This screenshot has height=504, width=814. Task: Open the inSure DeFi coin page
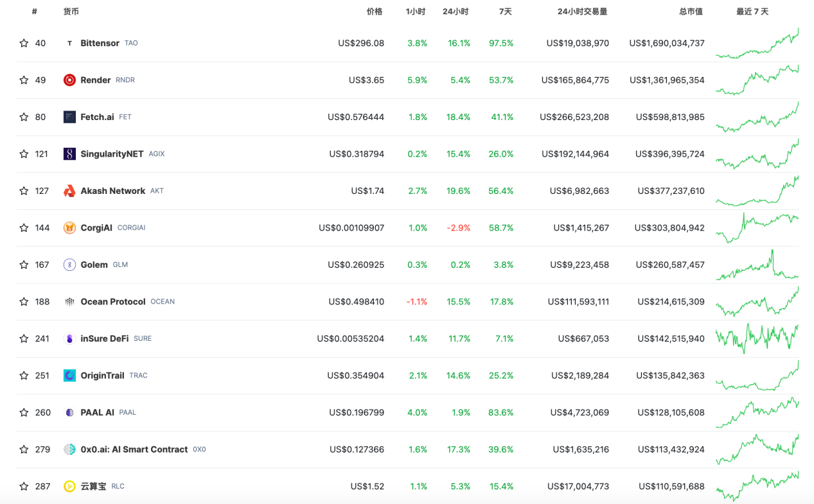(104, 338)
